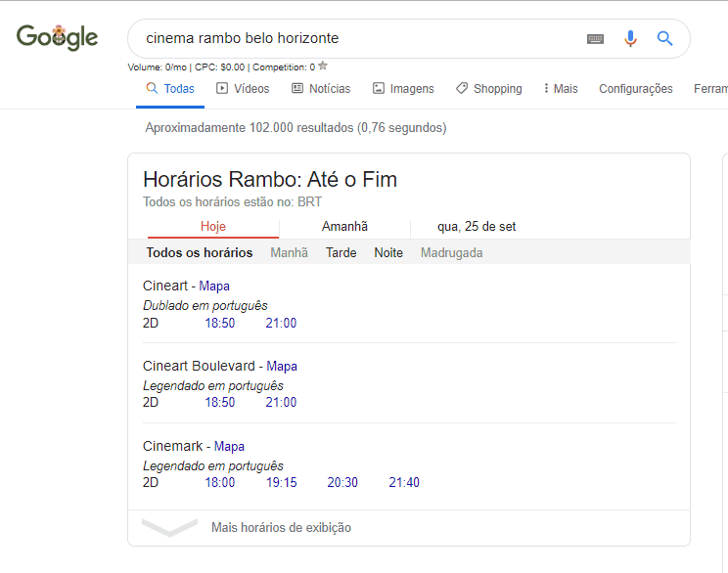Pick the 21:00 showtime at Cineart Boulevard
This screenshot has width=728, height=573.
tap(281, 402)
